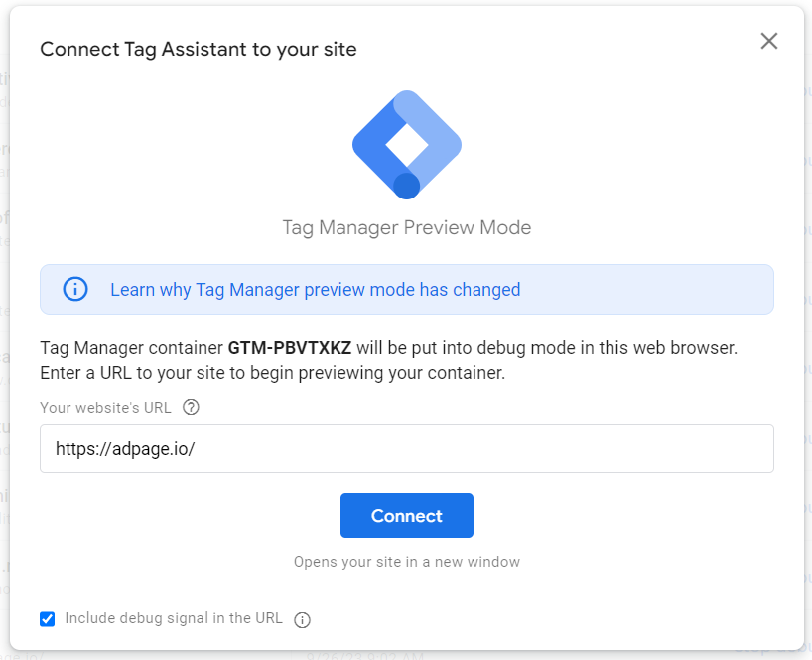Click the Enter a URL to your site sentence

point(273,373)
